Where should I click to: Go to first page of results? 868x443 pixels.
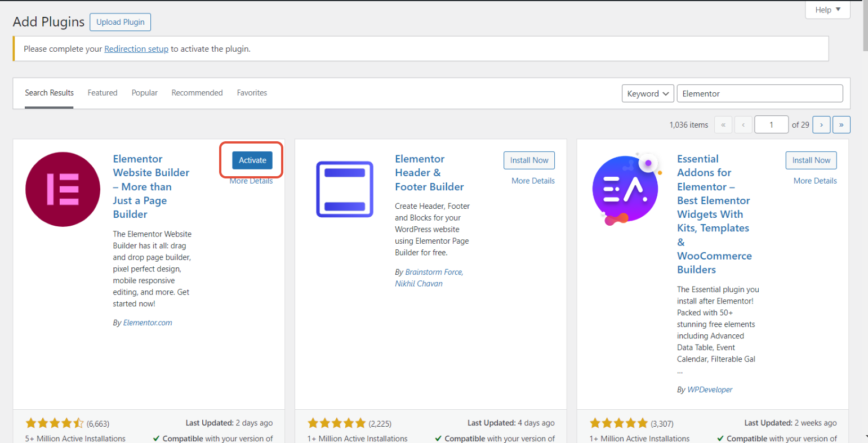[x=723, y=125]
